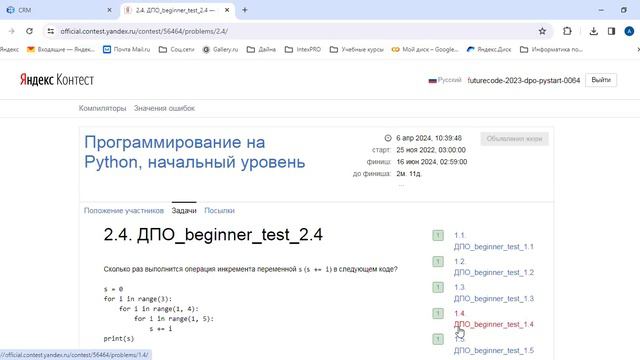Click green status badge for problem 1.2
640x360 pixels.
(x=438, y=262)
